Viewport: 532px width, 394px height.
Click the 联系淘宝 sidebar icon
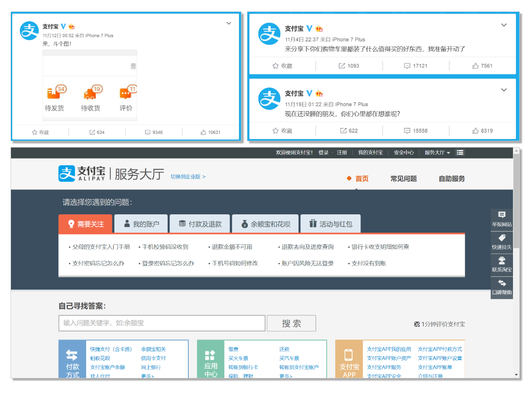tap(502, 265)
